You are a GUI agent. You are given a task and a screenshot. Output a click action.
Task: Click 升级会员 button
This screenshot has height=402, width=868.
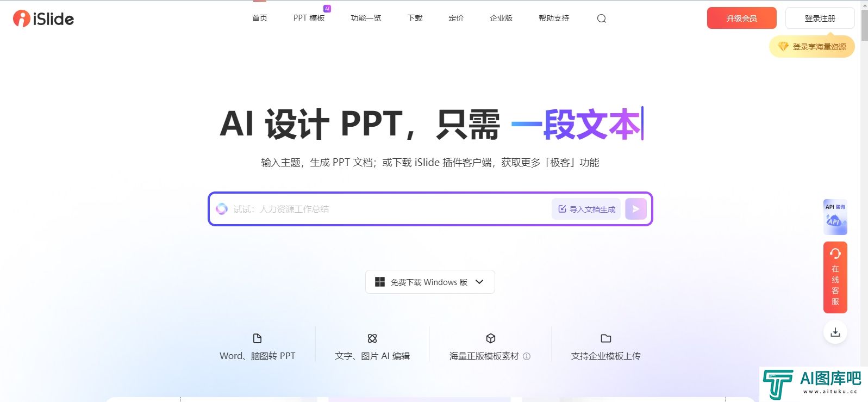click(742, 18)
